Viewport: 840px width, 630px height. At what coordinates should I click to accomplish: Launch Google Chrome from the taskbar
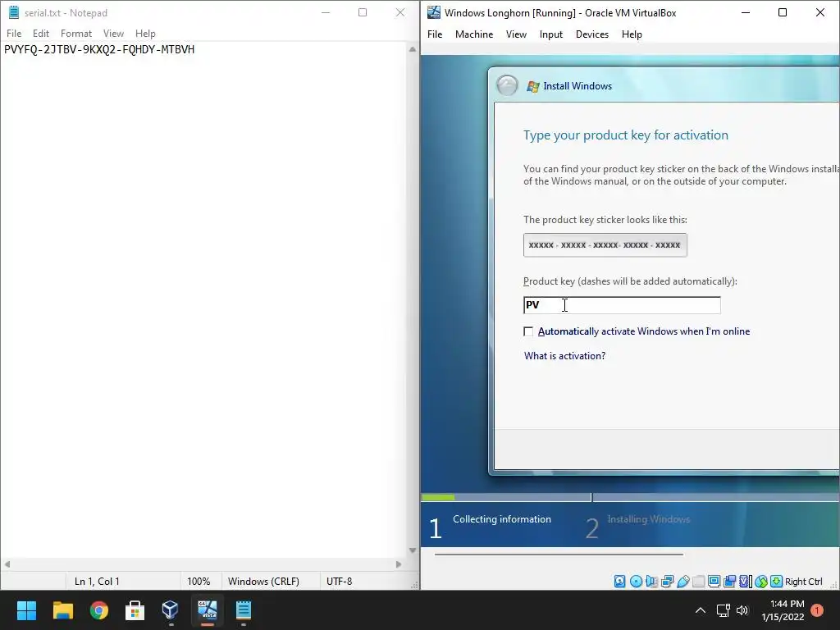click(x=99, y=609)
